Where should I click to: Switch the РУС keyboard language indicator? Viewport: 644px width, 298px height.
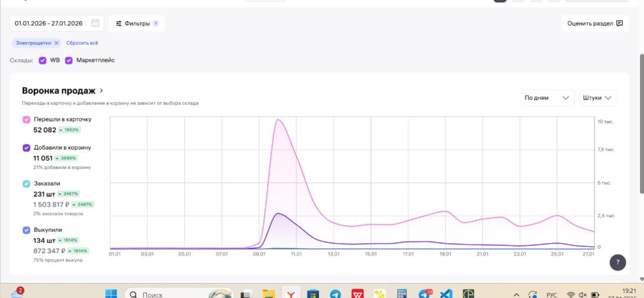[x=551, y=295]
